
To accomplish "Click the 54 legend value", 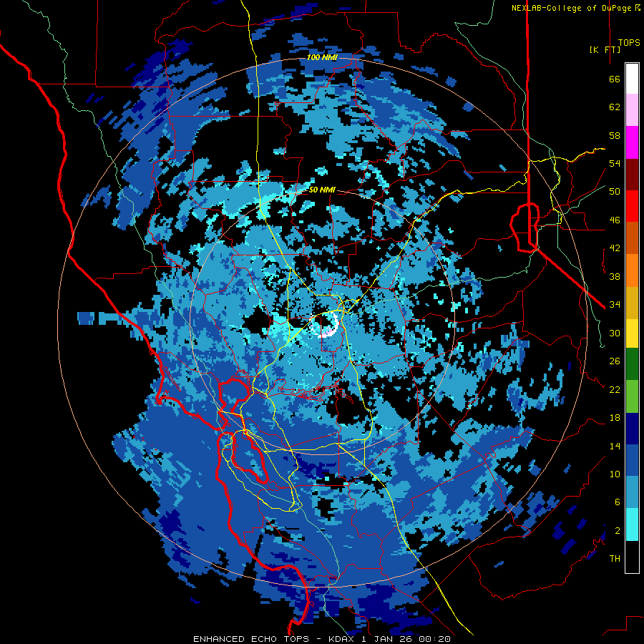I will (615, 163).
